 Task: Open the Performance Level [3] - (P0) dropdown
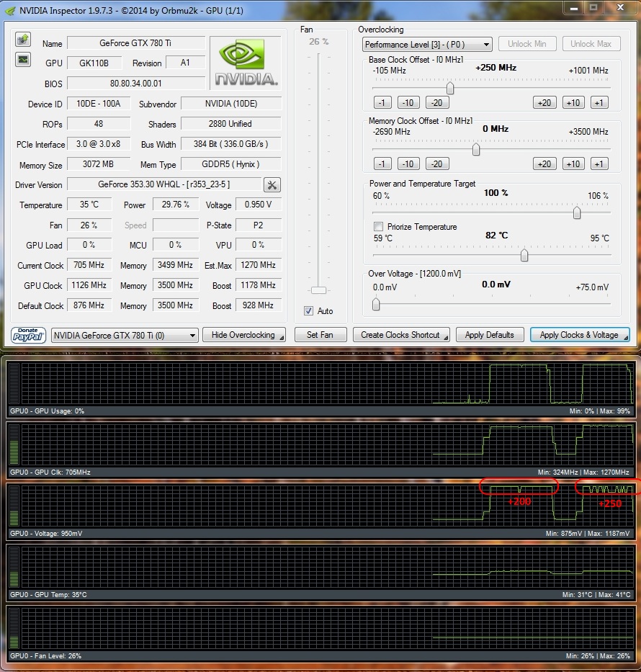click(427, 45)
